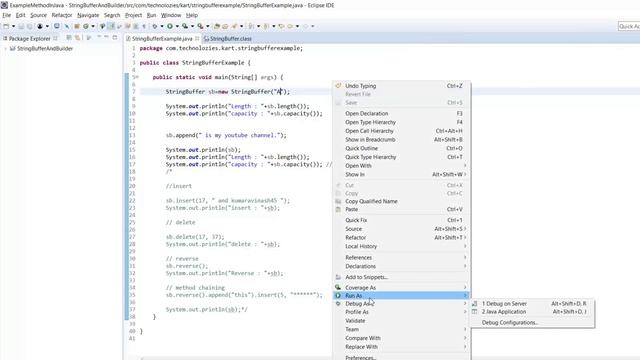The height and width of the screenshot is (360, 640).
Task: Open the Navigate menu
Action: (x=88, y=15)
